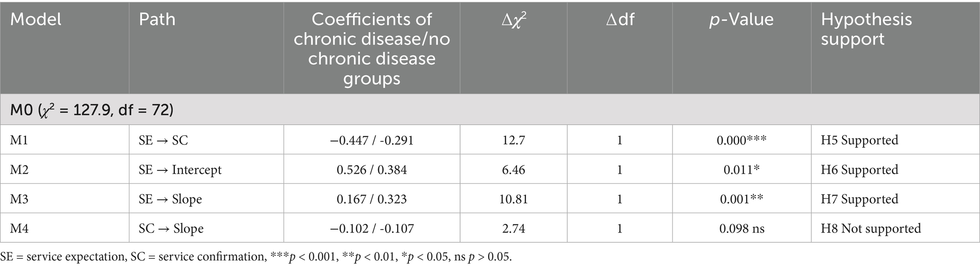This screenshot has height=268, width=980.
Task: Click the 0.167 / 0.323 coefficient cell
Action: click(372, 199)
